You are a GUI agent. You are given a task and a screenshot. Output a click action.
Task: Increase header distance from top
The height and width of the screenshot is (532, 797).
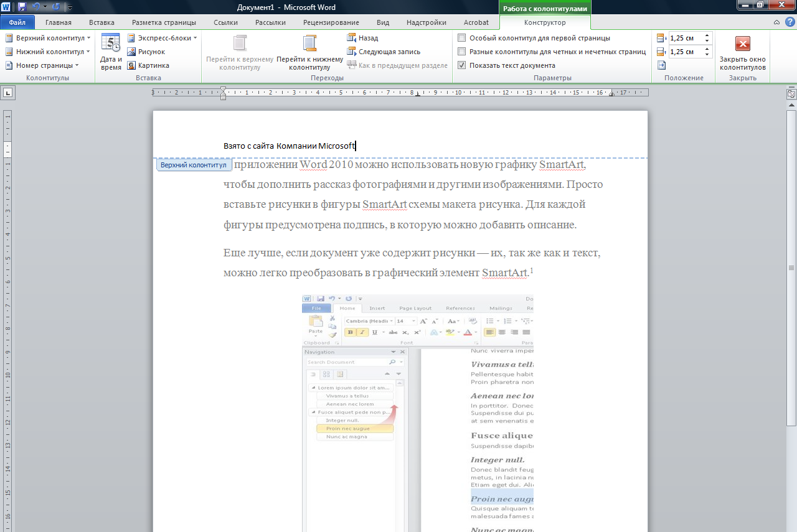707,35
